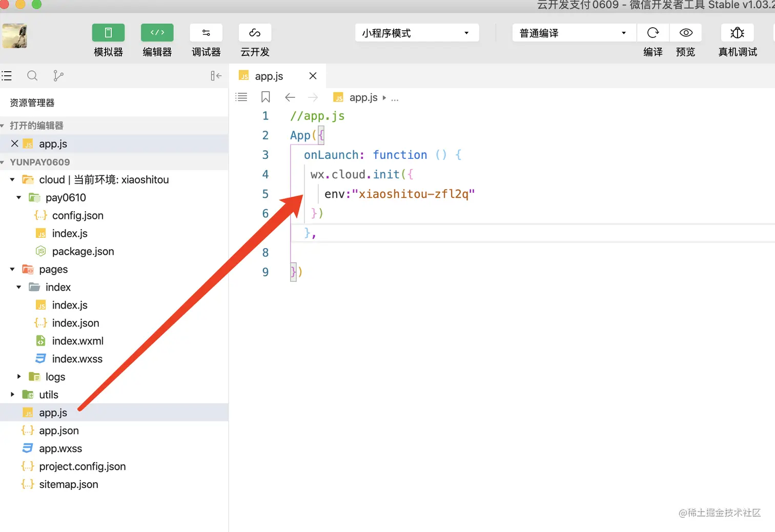
Task: Open the cloud development (云开发) console
Action: [255, 33]
